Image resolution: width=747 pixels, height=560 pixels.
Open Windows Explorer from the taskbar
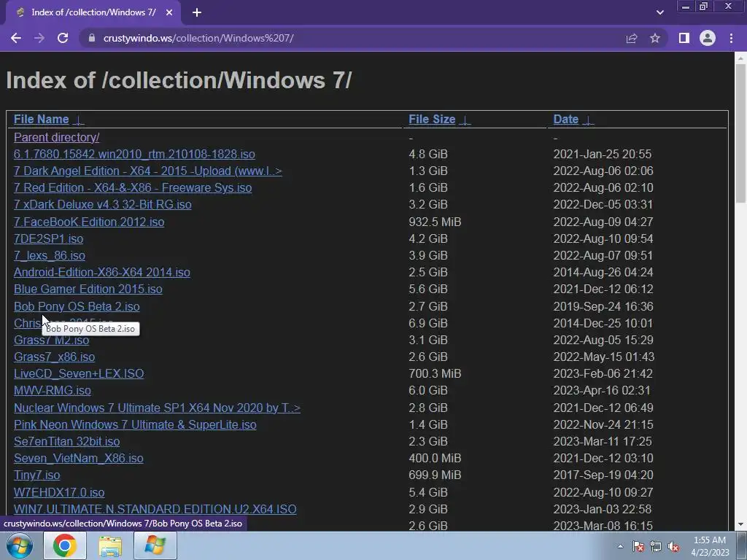[110, 545]
